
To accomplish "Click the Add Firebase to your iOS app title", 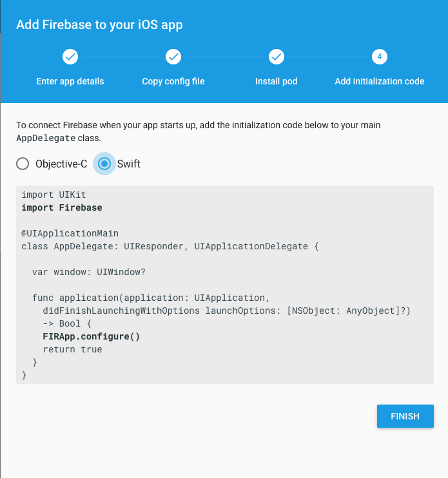I will (99, 25).
